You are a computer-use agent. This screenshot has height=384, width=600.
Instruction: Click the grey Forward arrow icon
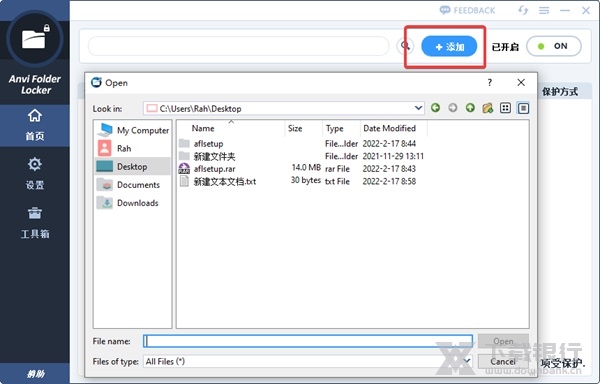pyautogui.click(x=453, y=108)
